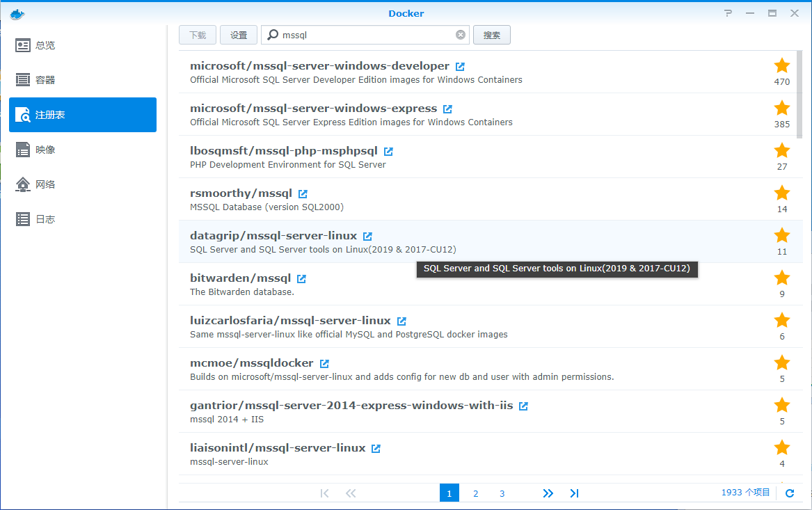The height and width of the screenshot is (510, 812).
Task: Select the lbosqmsft/mssql-php-msphpsql image row
Action: 491,157
